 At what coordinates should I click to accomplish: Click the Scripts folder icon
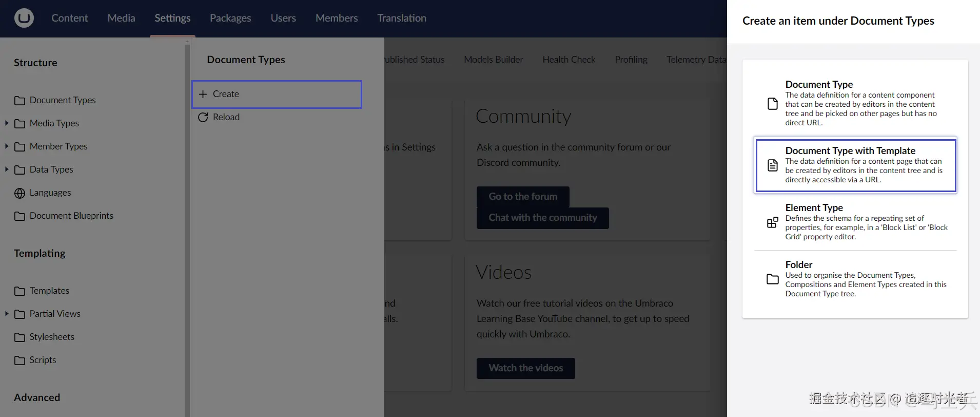pyautogui.click(x=19, y=361)
